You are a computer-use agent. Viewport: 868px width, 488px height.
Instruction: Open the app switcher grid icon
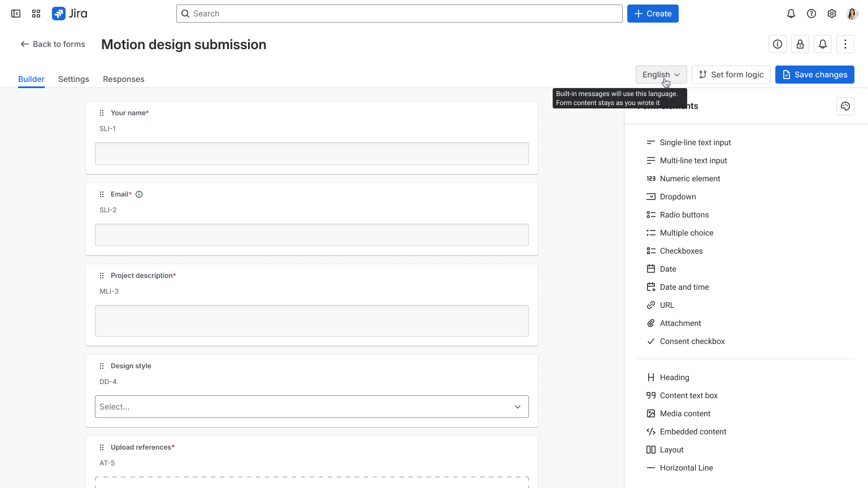click(36, 14)
